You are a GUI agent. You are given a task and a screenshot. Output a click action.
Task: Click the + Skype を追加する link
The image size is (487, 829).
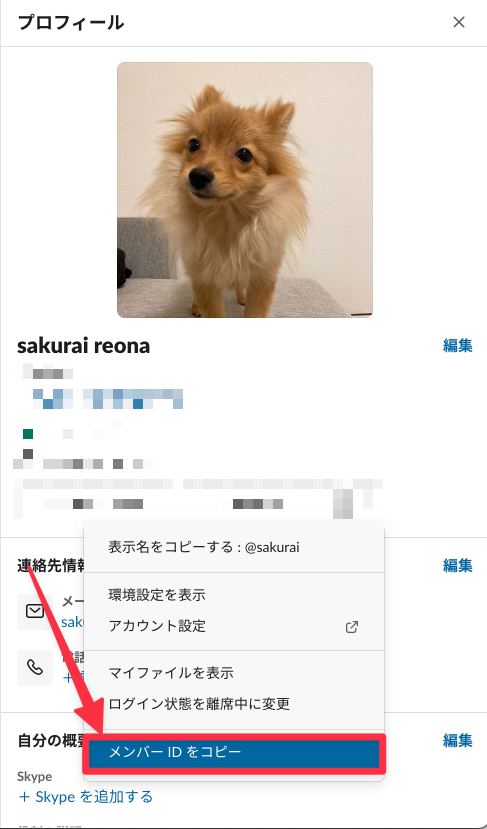tap(85, 796)
